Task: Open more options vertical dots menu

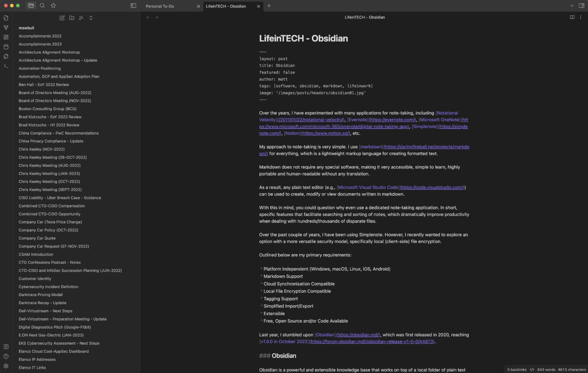Action: [581, 17]
